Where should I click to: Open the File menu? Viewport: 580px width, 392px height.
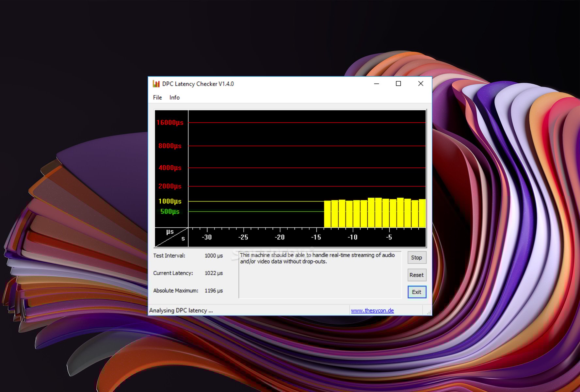[x=157, y=97]
